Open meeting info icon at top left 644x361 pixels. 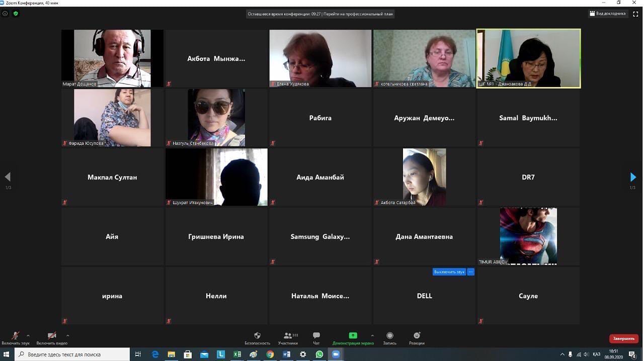click(x=6, y=14)
